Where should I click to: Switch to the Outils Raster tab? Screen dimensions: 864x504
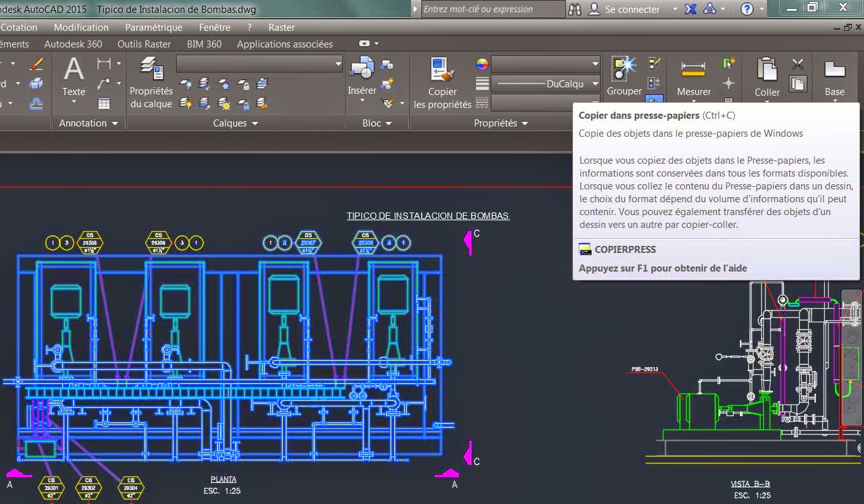coord(144,44)
